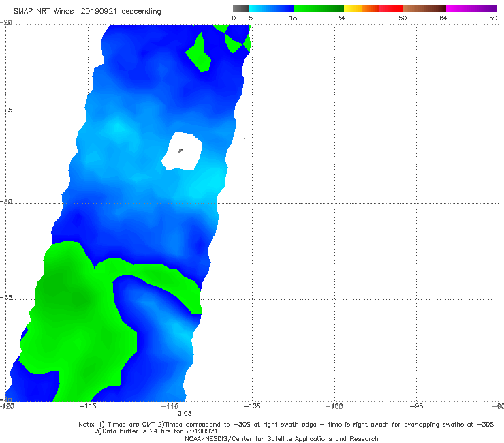Click the brown segment of the color bar

424,8
